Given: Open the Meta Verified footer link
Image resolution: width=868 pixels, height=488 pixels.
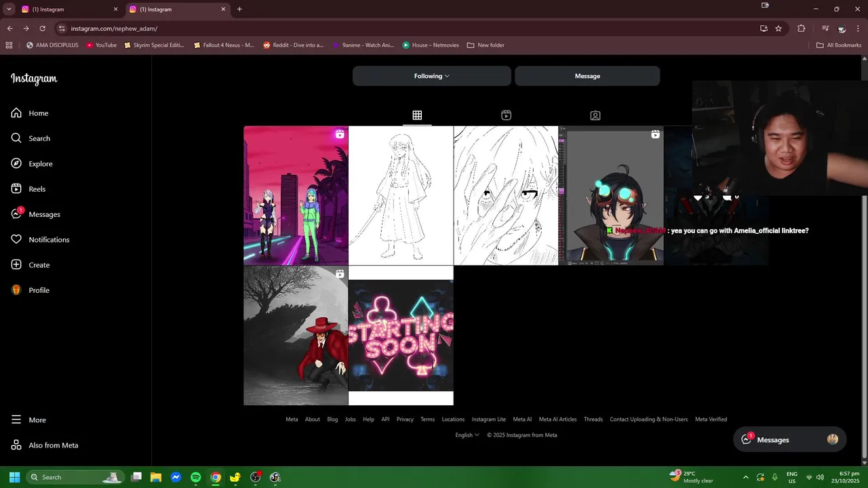Looking at the screenshot, I should click(711, 419).
